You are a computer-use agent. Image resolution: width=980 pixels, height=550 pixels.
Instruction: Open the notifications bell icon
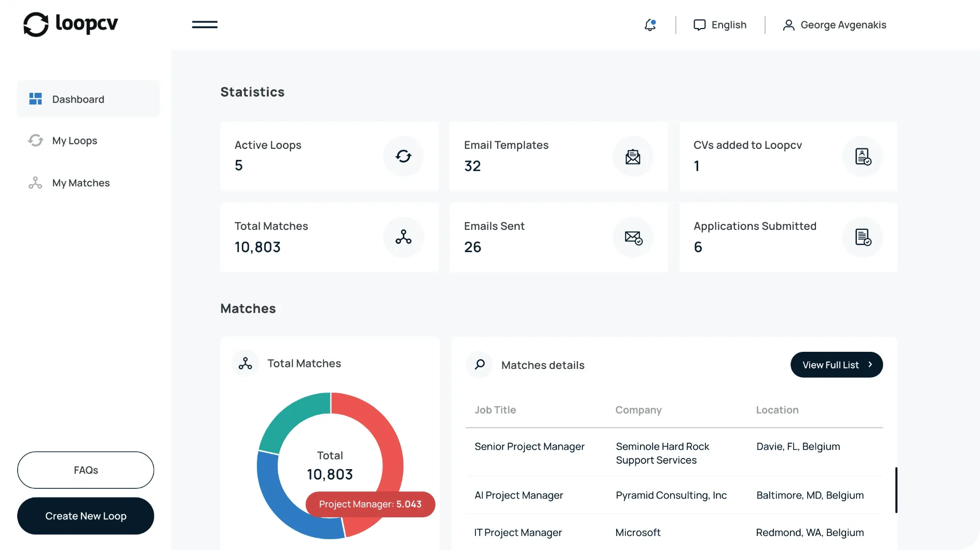tap(650, 25)
